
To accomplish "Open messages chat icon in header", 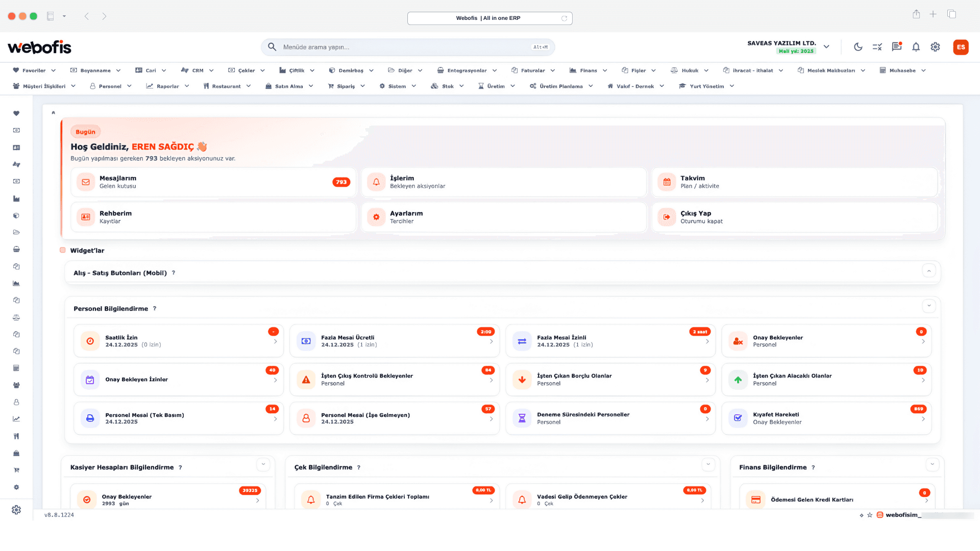I will click(896, 47).
